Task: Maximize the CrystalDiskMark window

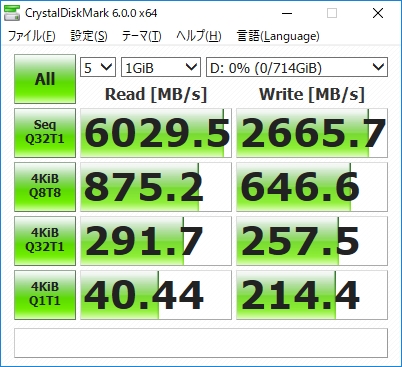Action: pyautogui.click(x=332, y=13)
